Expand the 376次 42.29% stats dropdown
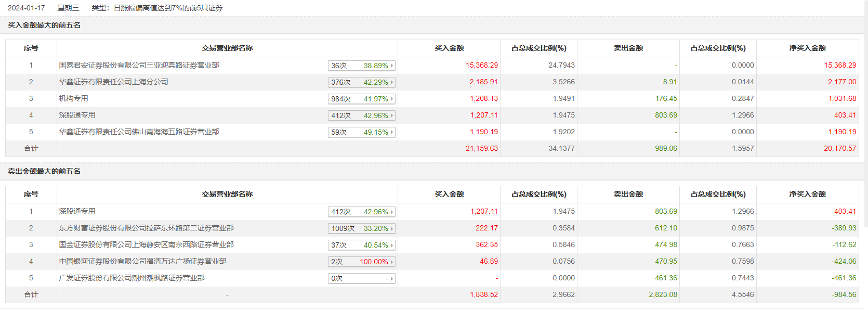Viewport: 868px width, 310px height. pyautogui.click(x=362, y=82)
